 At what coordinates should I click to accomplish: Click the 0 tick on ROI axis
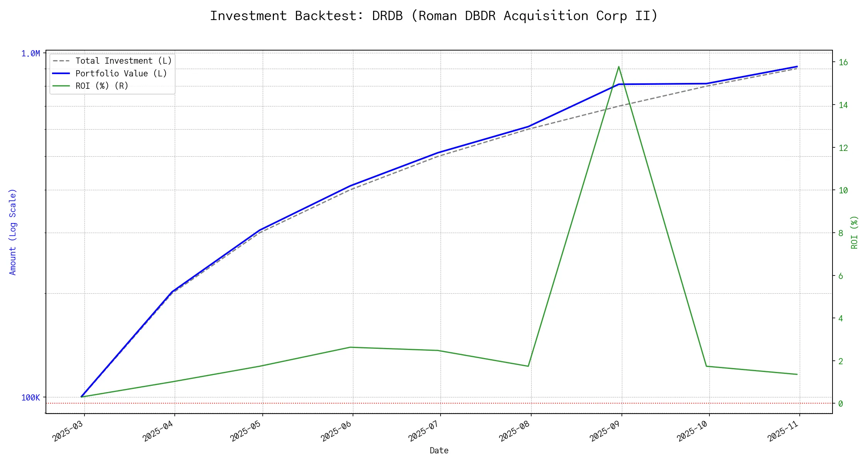pos(841,404)
